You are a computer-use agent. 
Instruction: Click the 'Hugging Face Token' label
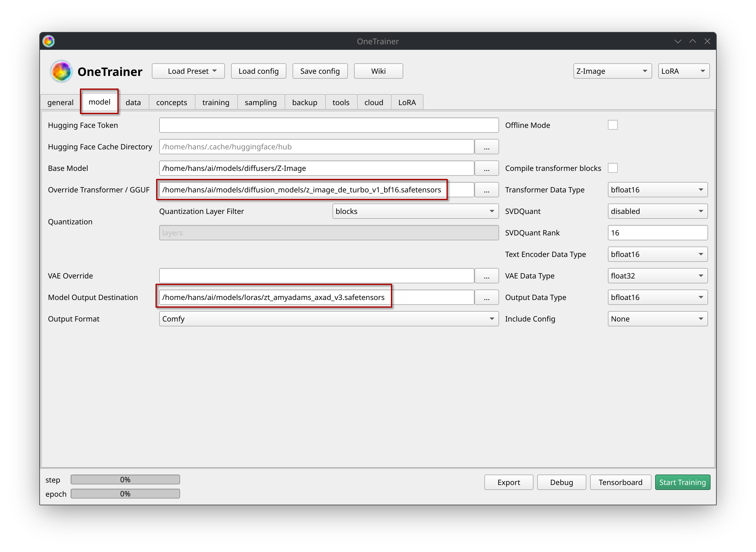click(83, 125)
